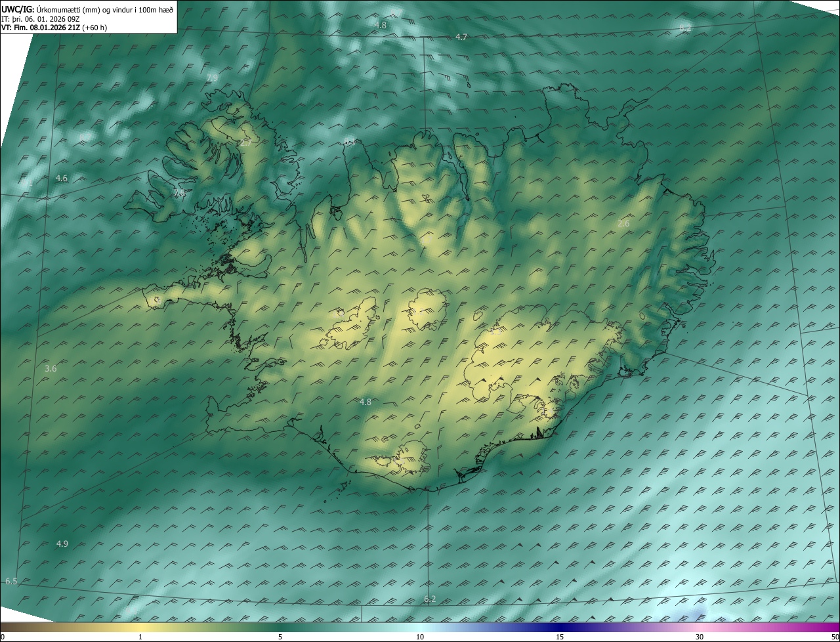Click the 5 tick on the colour scale

coord(280,637)
